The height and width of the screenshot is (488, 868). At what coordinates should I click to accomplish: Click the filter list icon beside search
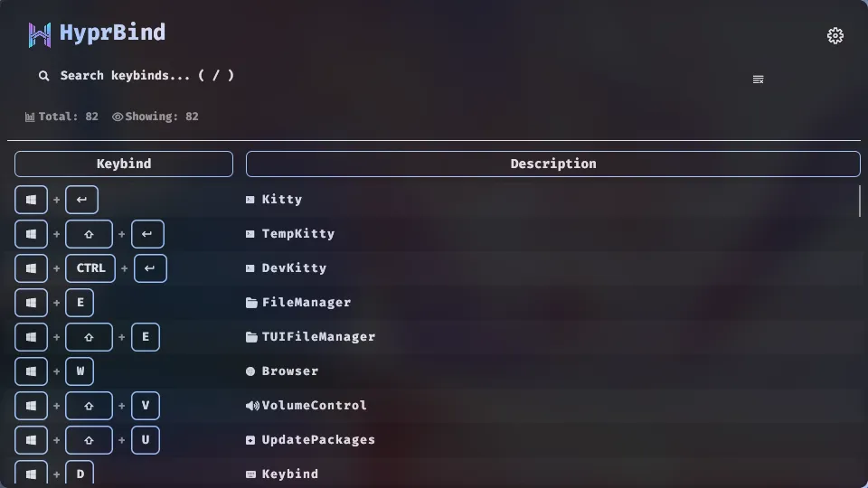coord(758,80)
